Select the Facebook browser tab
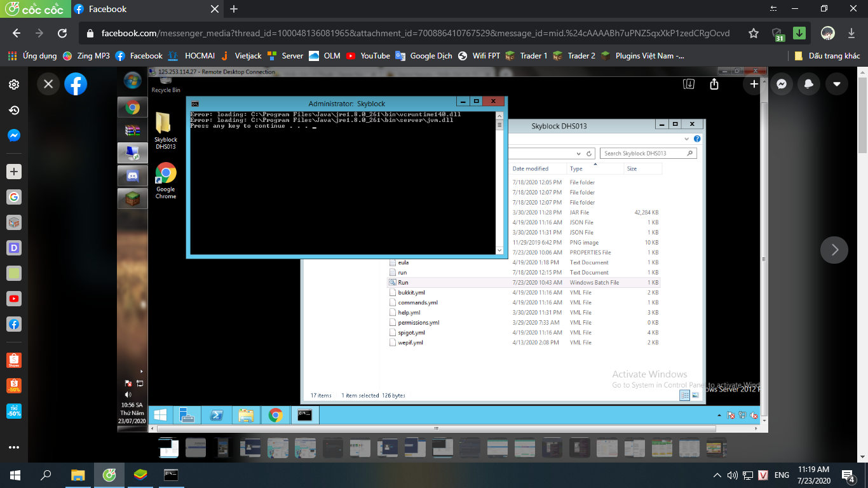The image size is (868, 488). (146, 9)
